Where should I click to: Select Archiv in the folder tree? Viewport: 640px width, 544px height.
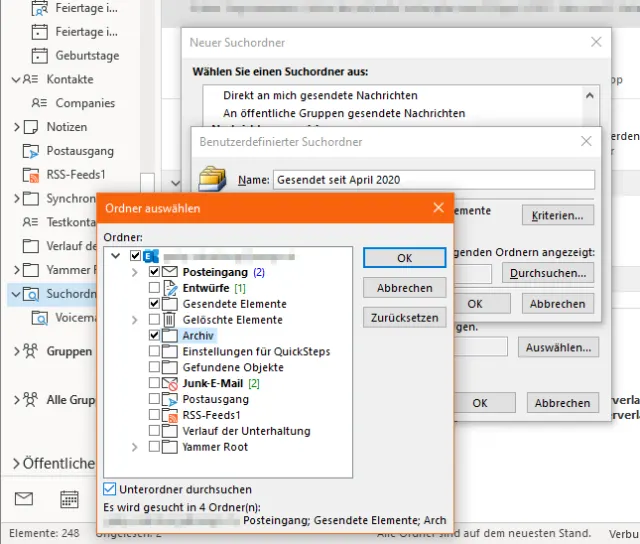tap(198, 336)
